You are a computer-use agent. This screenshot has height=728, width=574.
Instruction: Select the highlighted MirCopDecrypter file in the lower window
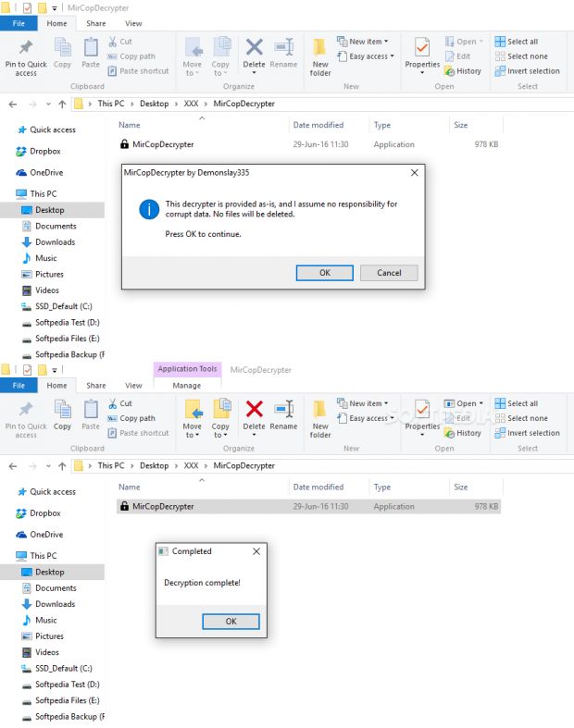(163, 507)
